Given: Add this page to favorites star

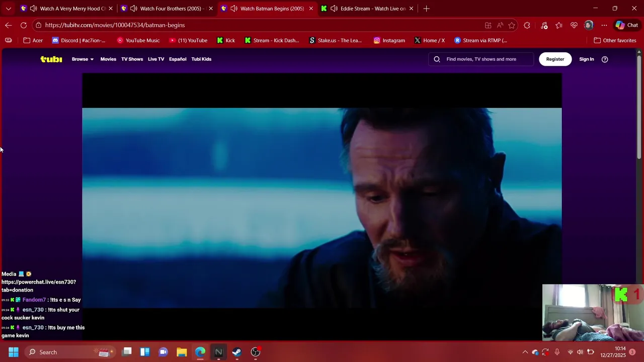Looking at the screenshot, I should coord(512,25).
